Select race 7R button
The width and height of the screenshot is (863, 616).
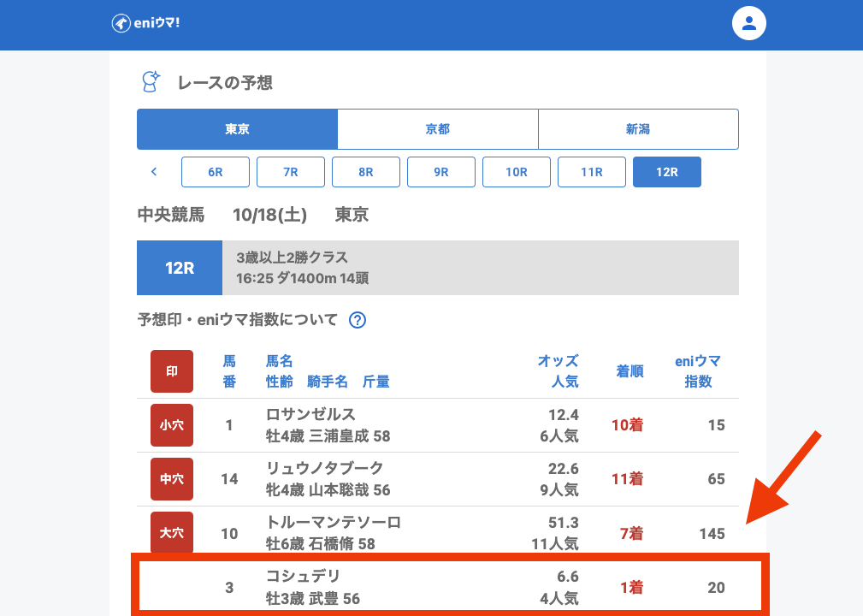coord(291,172)
